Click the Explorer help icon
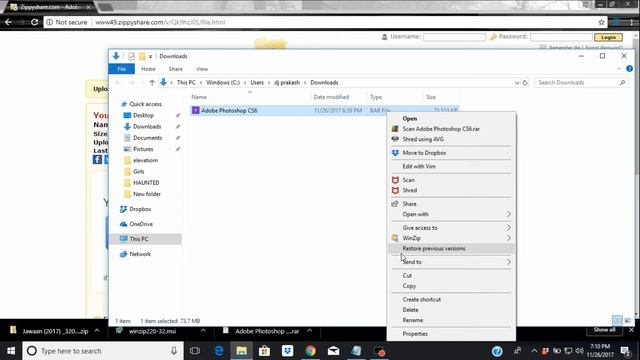640x360 pixels. coord(629,69)
